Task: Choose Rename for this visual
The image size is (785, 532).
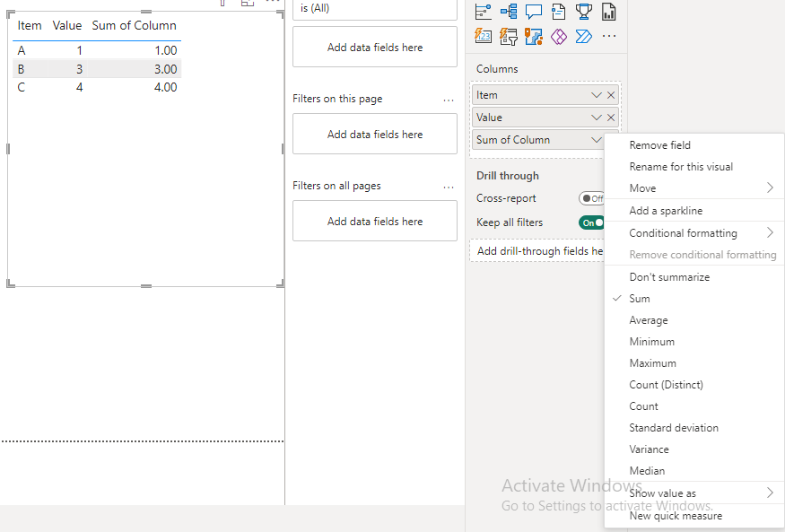Action: pyautogui.click(x=693, y=167)
